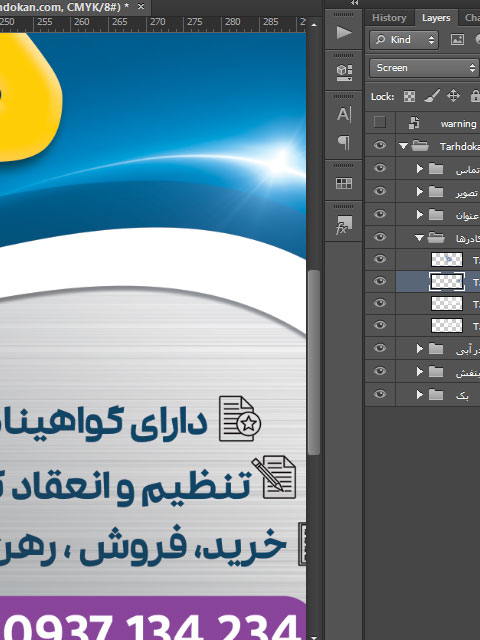The image size is (480, 640).
Task: Click the canvas vertical scrollbar thumb
Action: [x=314, y=362]
